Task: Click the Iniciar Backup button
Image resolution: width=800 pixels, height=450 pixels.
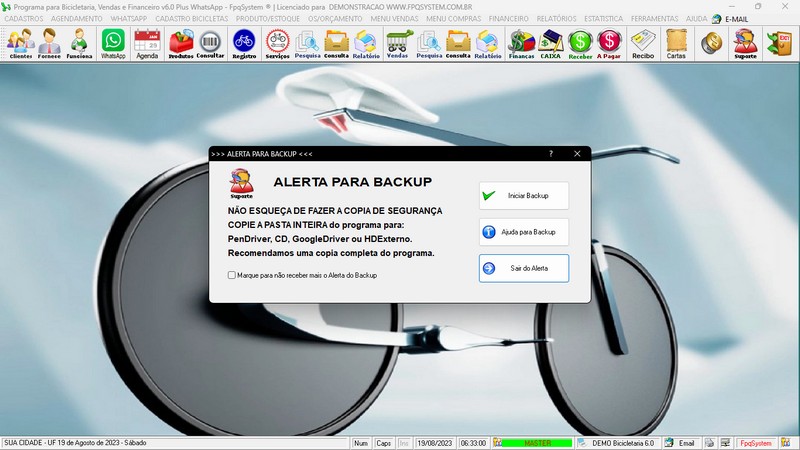Action: point(524,195)
